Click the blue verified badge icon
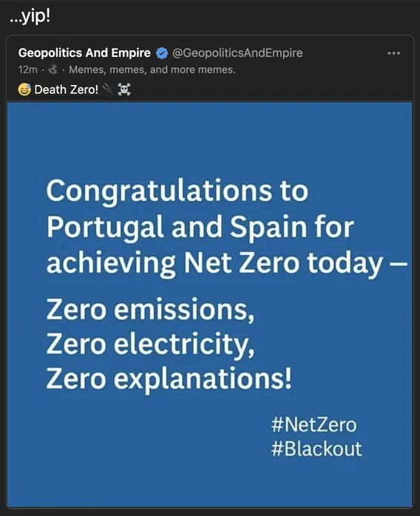 [x=162, y=53]
